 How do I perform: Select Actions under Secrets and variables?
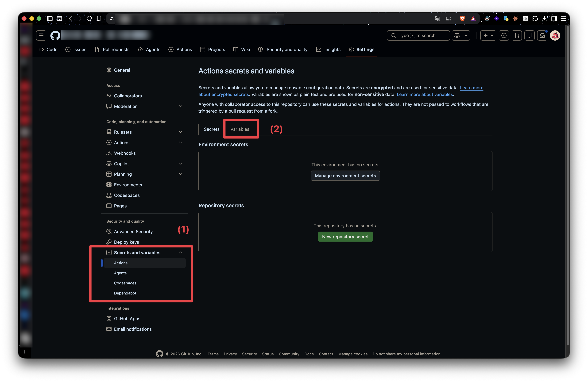click(x=145, y=263)
